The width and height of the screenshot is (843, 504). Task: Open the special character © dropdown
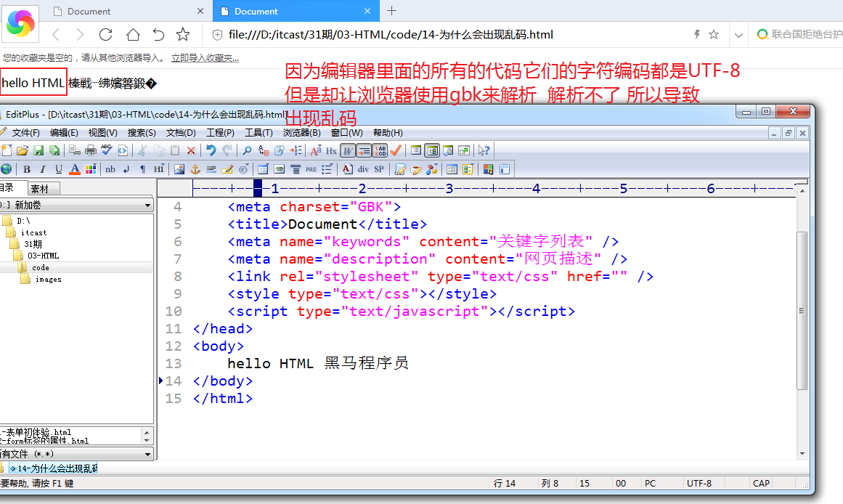tap(243, 169)
